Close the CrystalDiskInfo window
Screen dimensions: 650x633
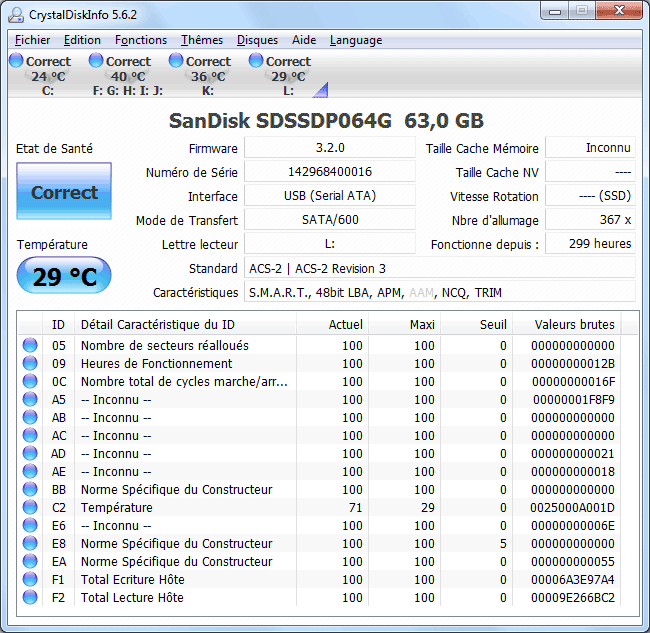(x=619, y=11)
